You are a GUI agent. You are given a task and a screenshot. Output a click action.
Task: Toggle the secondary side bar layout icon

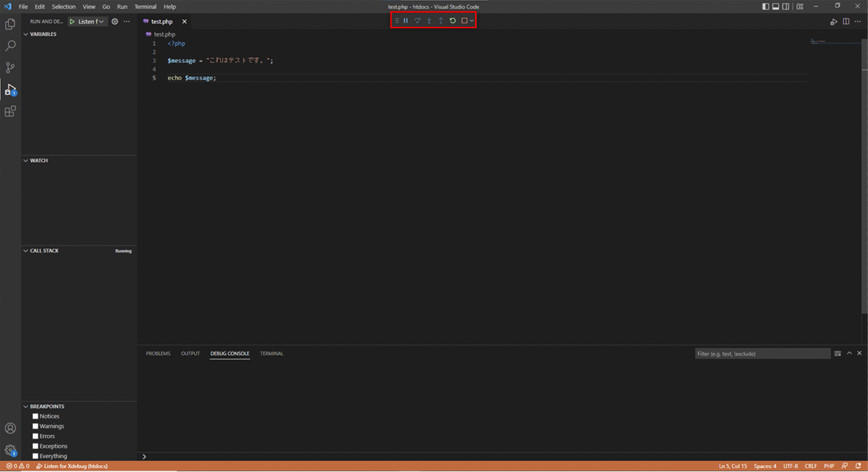click(x=786, y=6)
